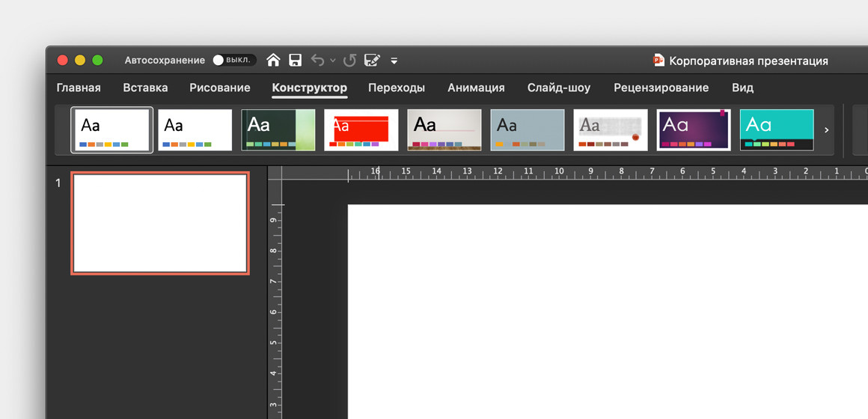
Task: Select the first white Office theme thumbnail
Action: click(111, 130)
